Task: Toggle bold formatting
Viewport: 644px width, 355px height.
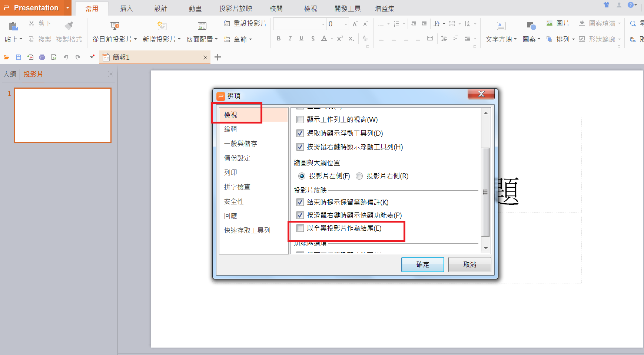Action: [279, 38]
